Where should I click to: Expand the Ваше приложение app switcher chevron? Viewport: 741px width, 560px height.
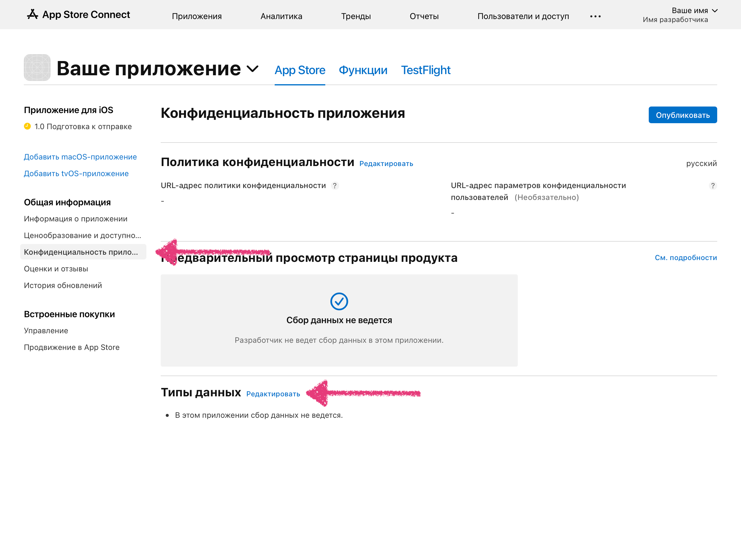pyautogui.click(x=253, y=69)
